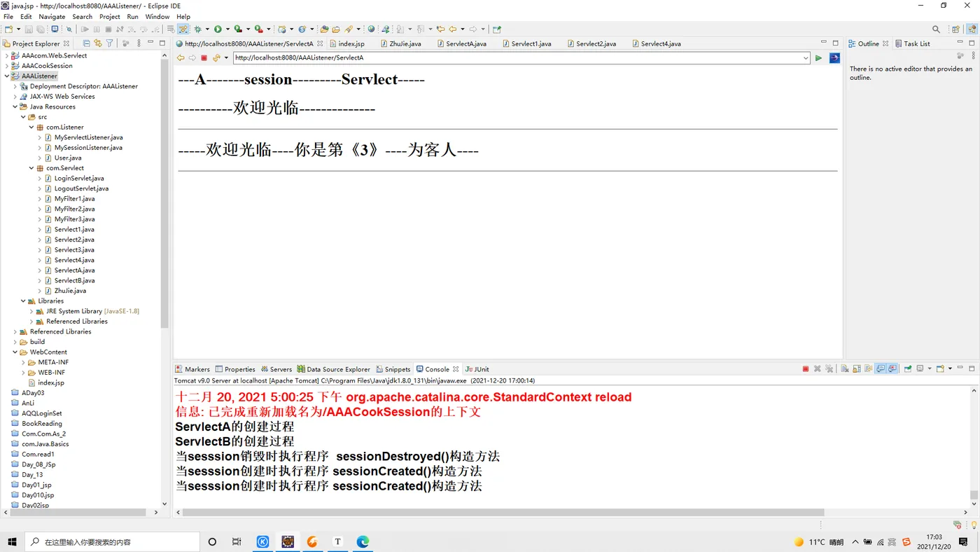Clear the Console output

[x=845, y=368]
